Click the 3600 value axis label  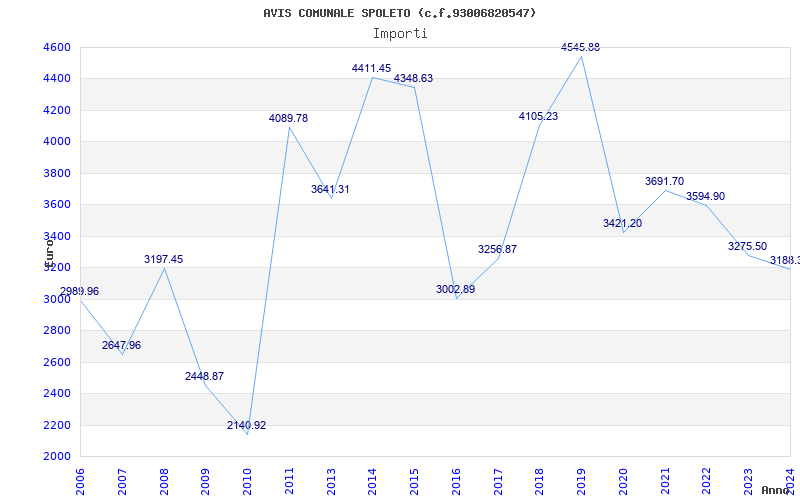(x=58, y=205)
